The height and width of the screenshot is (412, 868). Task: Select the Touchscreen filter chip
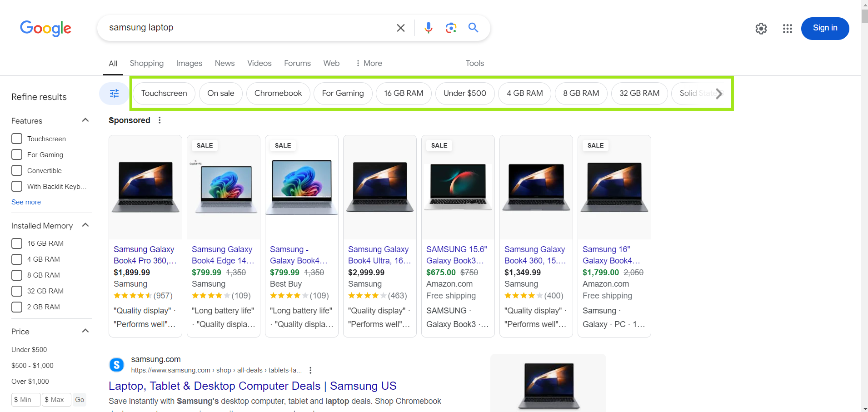tap(164, 93)
